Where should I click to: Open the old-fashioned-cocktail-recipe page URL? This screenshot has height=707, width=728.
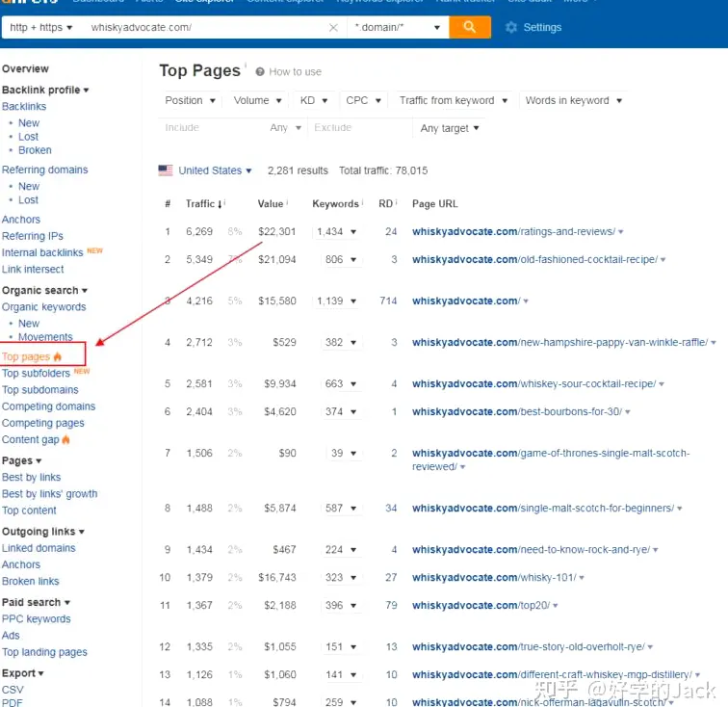click(x=534, y=259)
